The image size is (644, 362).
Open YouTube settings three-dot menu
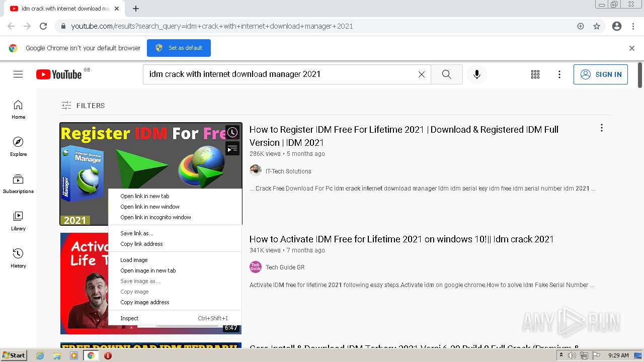[559, 74]
